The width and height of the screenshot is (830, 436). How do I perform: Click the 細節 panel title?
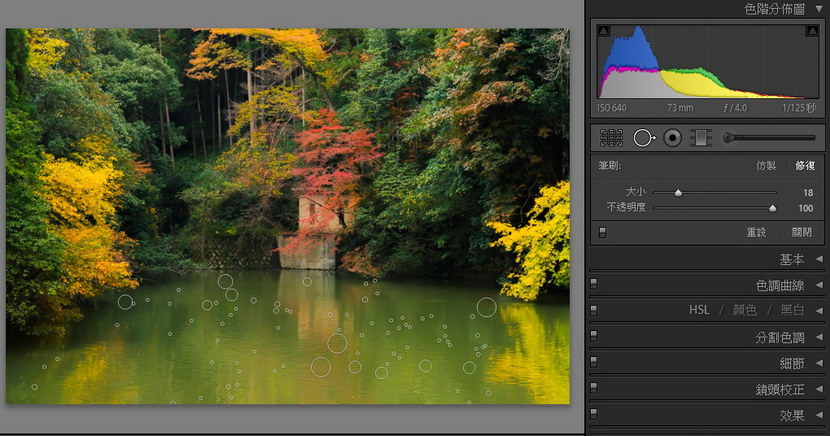pos(792,363)
